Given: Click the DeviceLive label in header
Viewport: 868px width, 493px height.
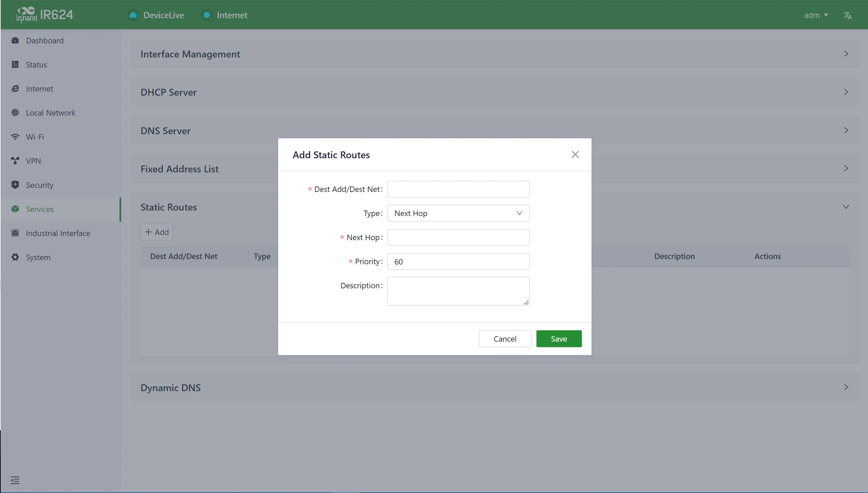Looking at the screenshot, I should pyautogui.click(x=164, y=15).
